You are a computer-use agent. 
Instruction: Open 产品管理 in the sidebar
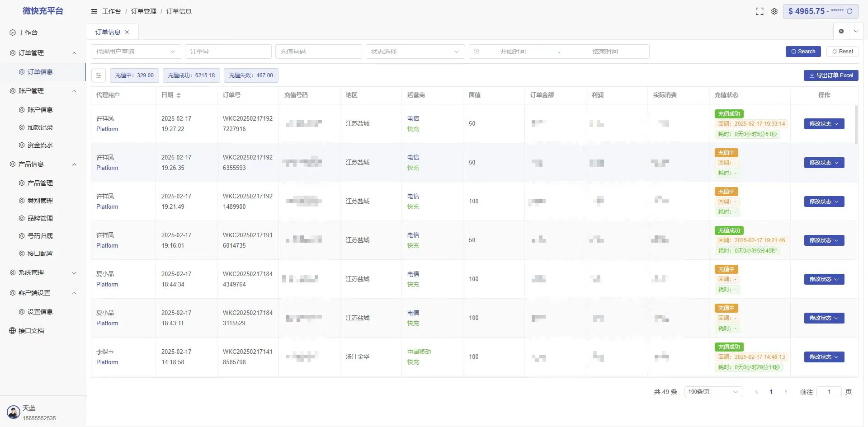[x=40, y=183]
